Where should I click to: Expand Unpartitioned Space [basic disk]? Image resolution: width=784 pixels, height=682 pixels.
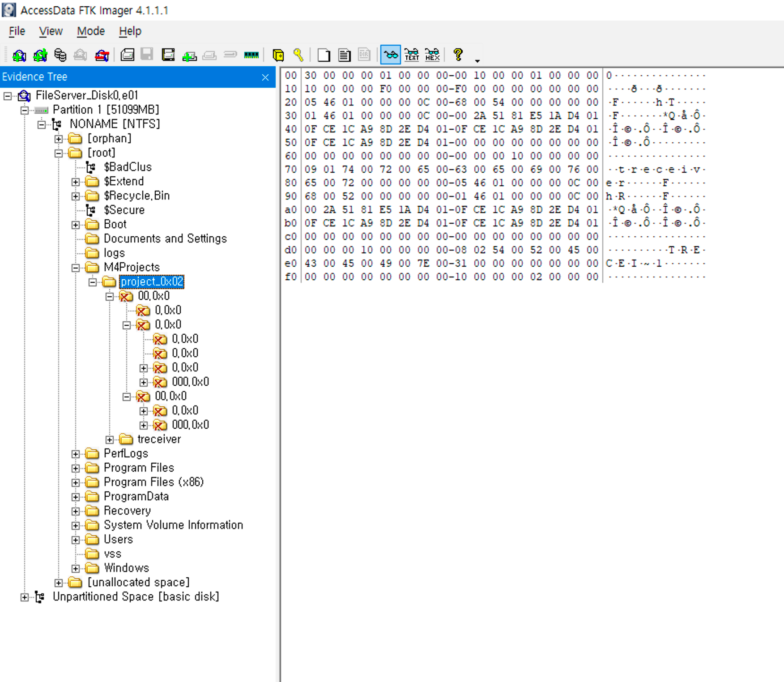click(x=25, y=597)
